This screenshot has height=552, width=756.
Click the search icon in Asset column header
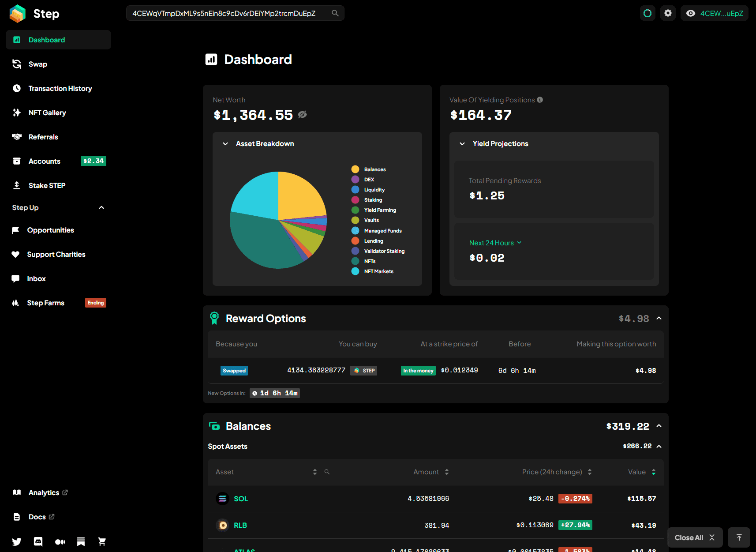click(x=327, y=472)
